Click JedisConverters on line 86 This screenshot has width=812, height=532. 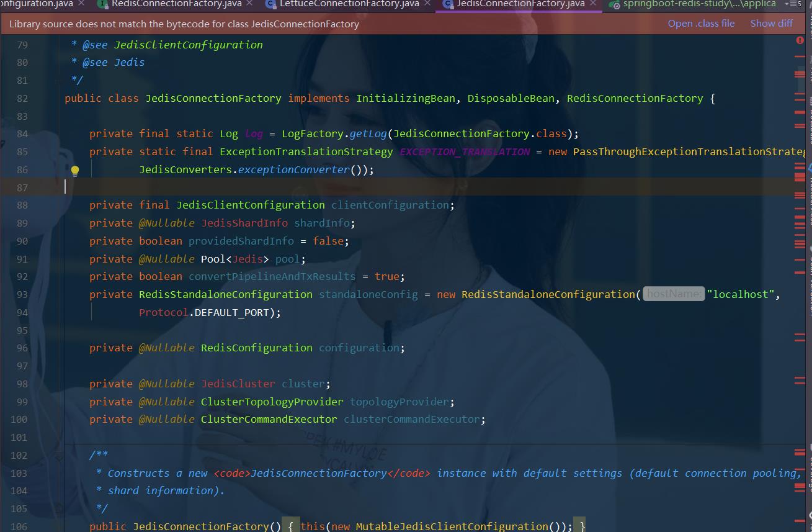click(185, 169)
